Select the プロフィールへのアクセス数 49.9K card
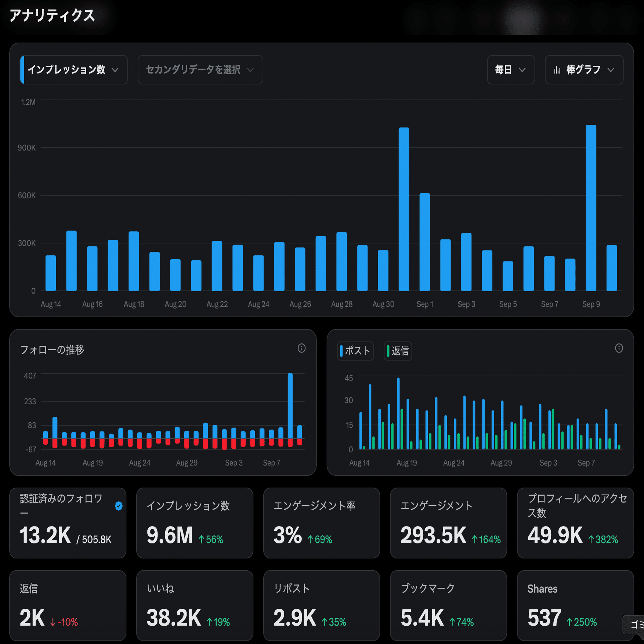Viewport: 644px width, 644px height. pos(575,523)
